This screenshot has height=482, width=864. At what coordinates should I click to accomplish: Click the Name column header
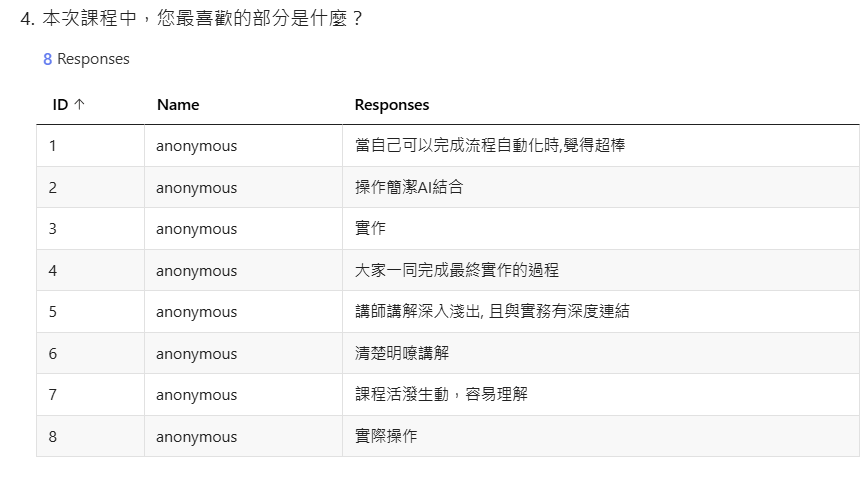[178, 105]
